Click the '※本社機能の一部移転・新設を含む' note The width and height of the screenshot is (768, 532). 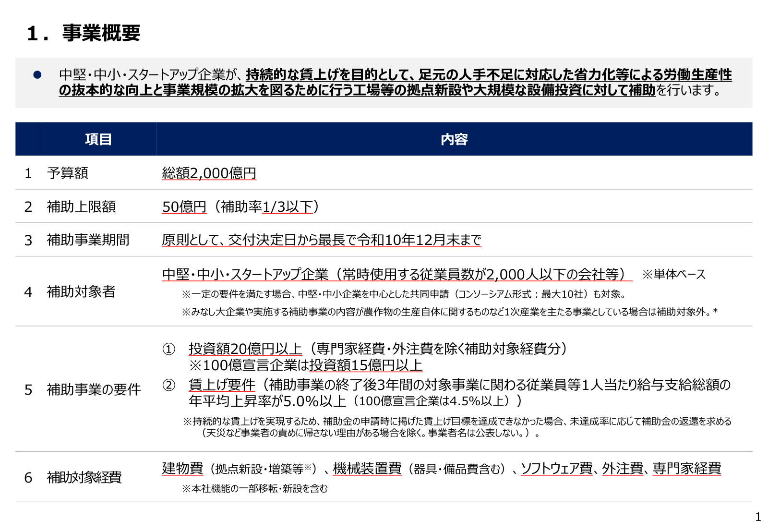(x=255, y=488)
